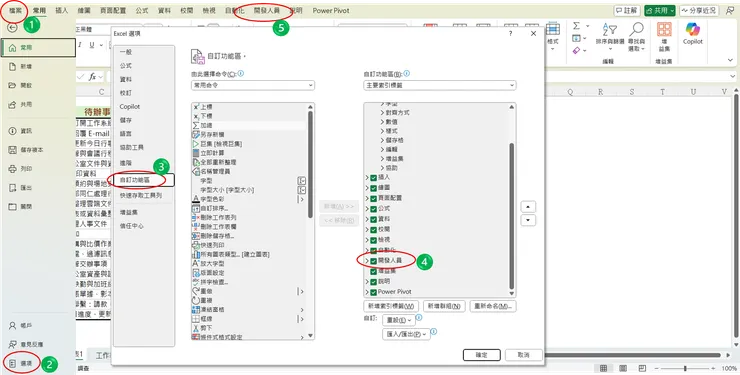This screenshot has height=375, width=740.
Task: Click 共用 share button at top right
Action: click(660, 10)
